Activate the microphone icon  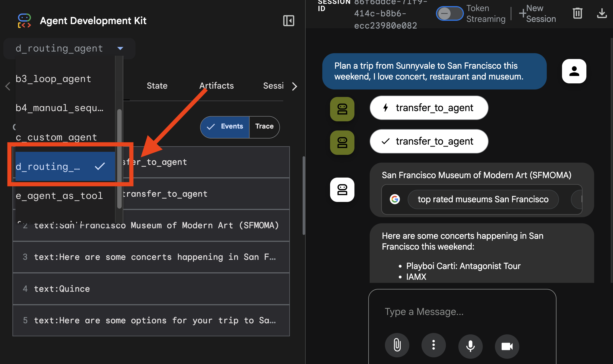470,346
